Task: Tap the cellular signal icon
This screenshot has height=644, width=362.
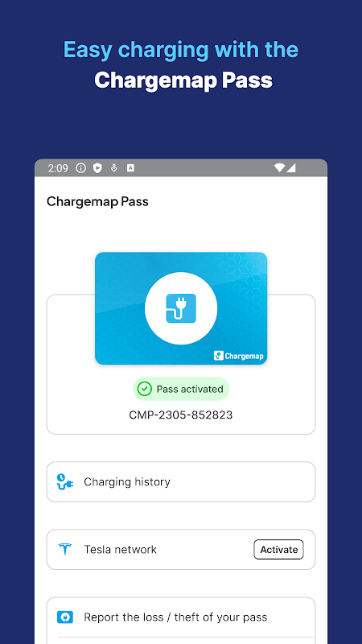Action: tap(291, 168)
